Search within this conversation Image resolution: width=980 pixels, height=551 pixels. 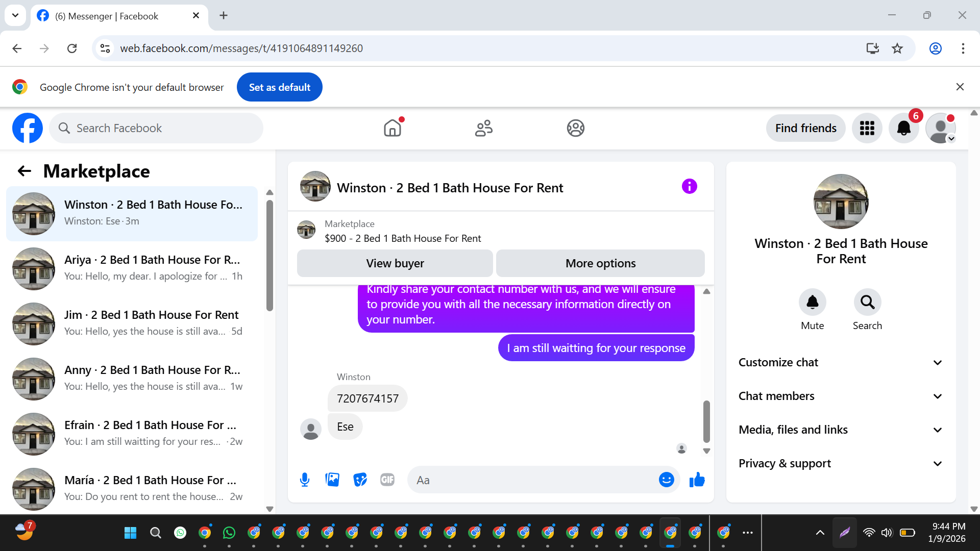867,303
